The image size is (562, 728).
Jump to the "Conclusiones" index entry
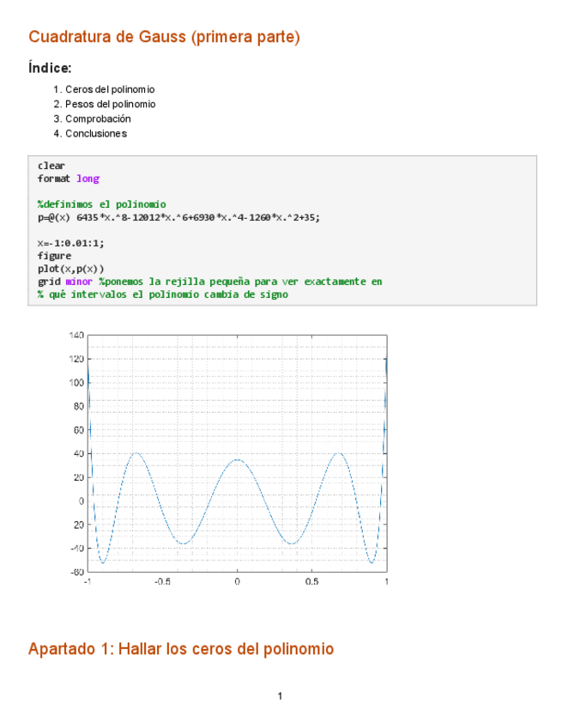95,133
